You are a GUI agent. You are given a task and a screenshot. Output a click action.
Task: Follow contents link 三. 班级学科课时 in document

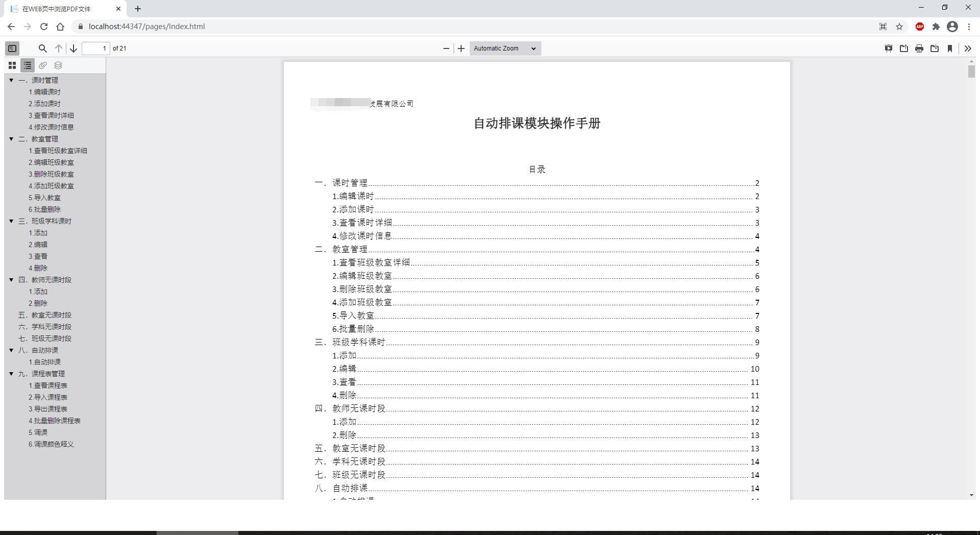coord(537,342)
